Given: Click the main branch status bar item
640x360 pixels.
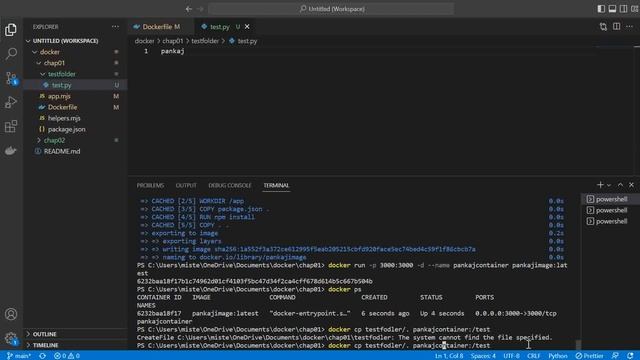Looking at the screenshot, I should 19,356.
